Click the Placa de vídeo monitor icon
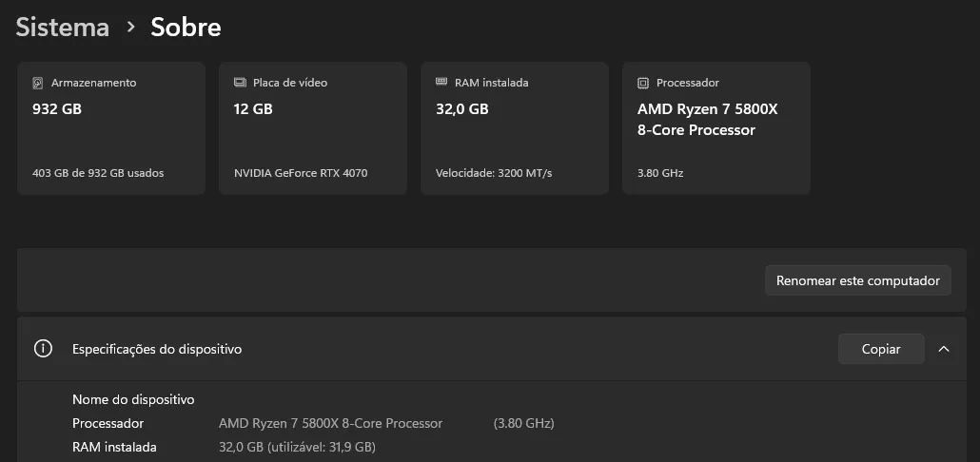The width and height of the screenshot is (980, 462). [x=240, y=83]
